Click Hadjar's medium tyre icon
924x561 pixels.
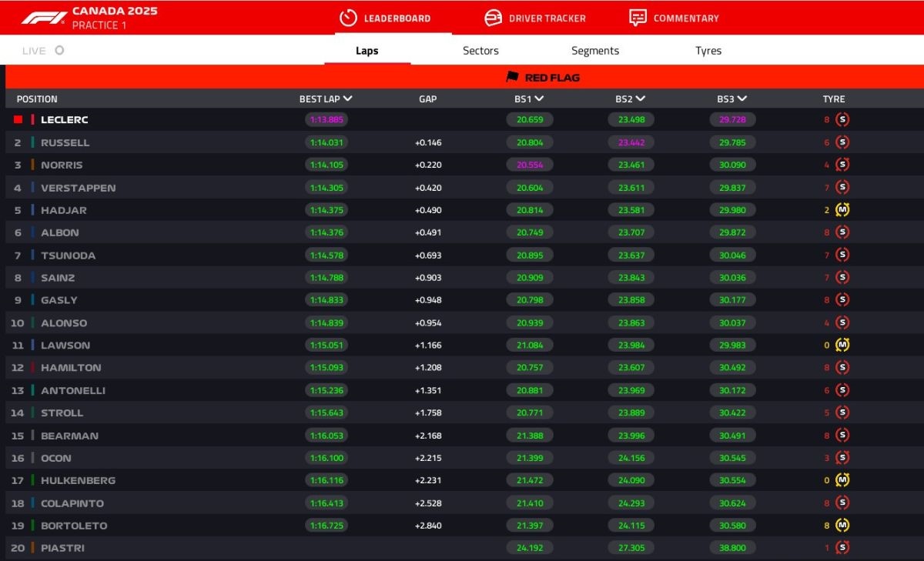[x=842, y=210]
